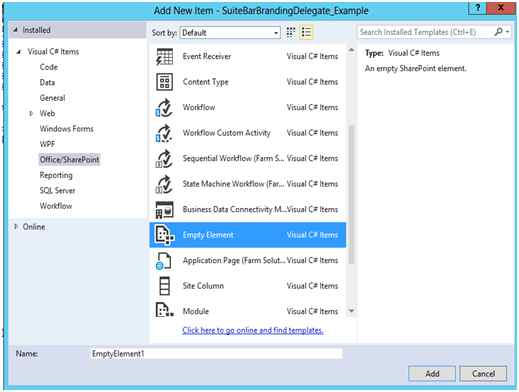Open the go online and find templates link
Screen dimensions: 519x392
[x=253, y=330]
